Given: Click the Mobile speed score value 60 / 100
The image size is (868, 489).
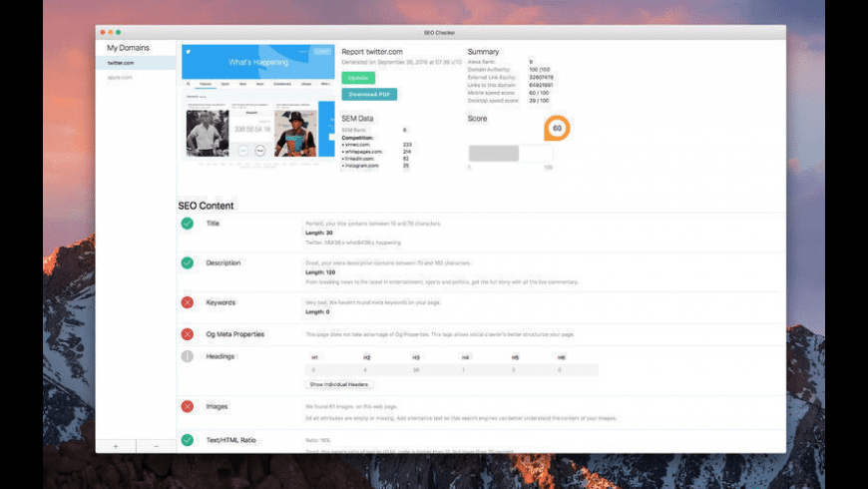Looking at the screenshot, I should tap(539, 93).
